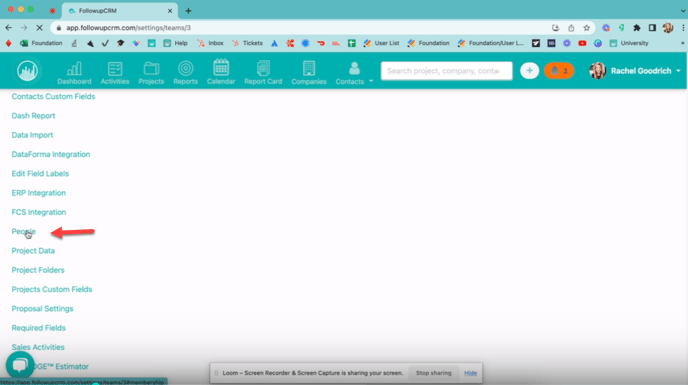The height and width of the screenshot is (385, 688).
Task: Click the share page icon
Action: (571, 28)
